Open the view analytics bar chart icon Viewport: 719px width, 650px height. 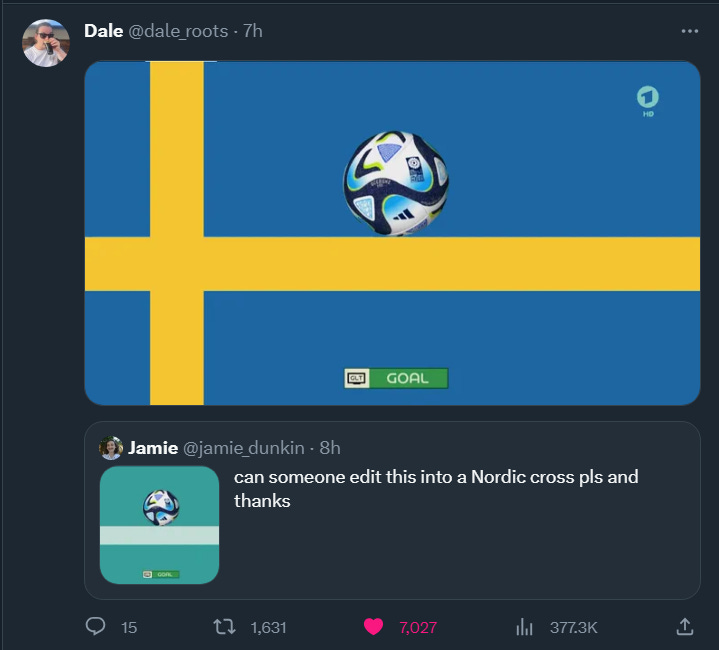point(524,627)
